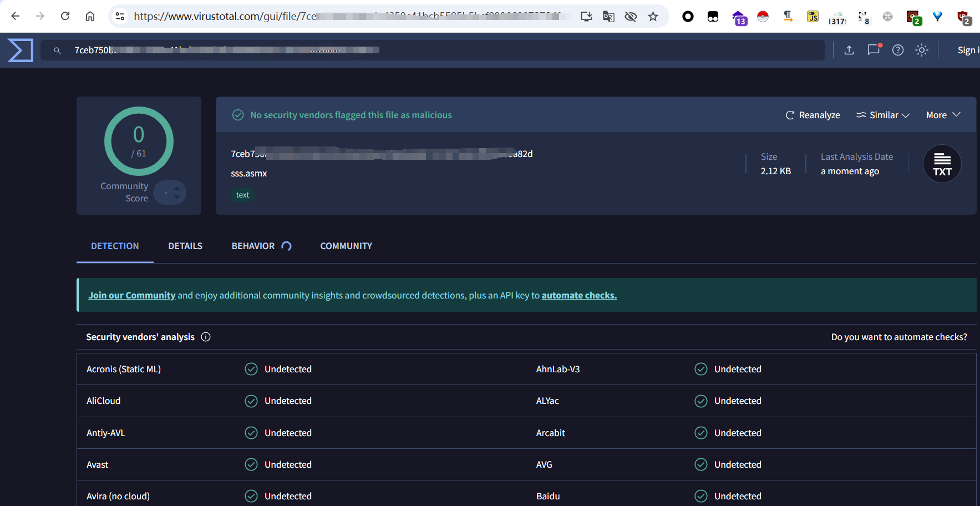
Task: Open the extension showing badge 8
Action: pos(863,18)
